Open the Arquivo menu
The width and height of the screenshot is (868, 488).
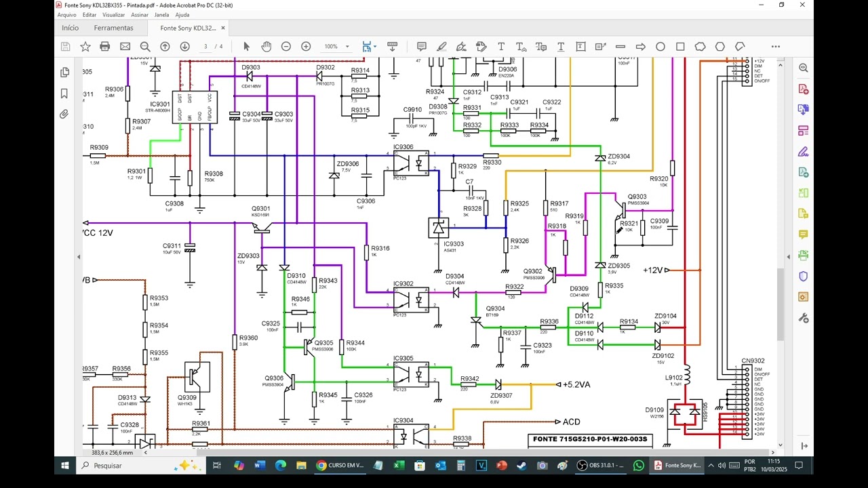pos(67,15)
